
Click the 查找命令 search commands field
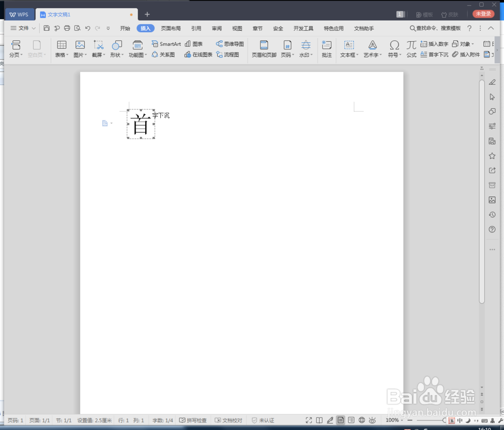point(435,28)
